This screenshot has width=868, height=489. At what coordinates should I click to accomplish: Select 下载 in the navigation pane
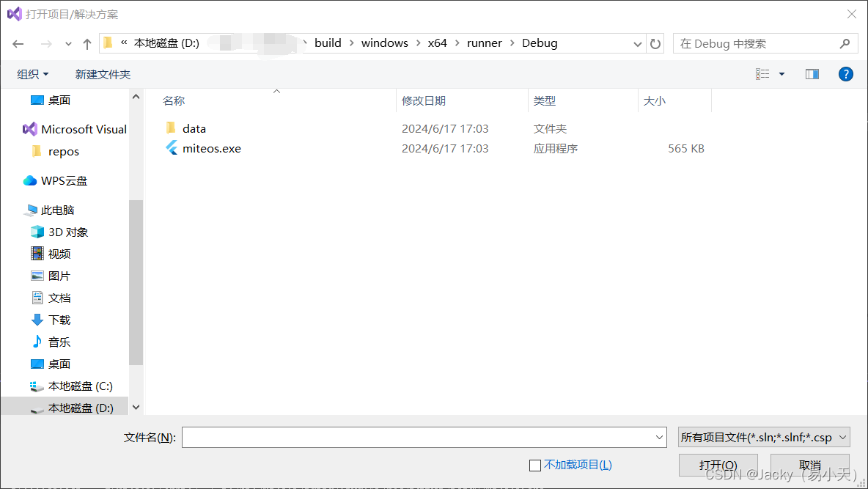tap(59, 320)
